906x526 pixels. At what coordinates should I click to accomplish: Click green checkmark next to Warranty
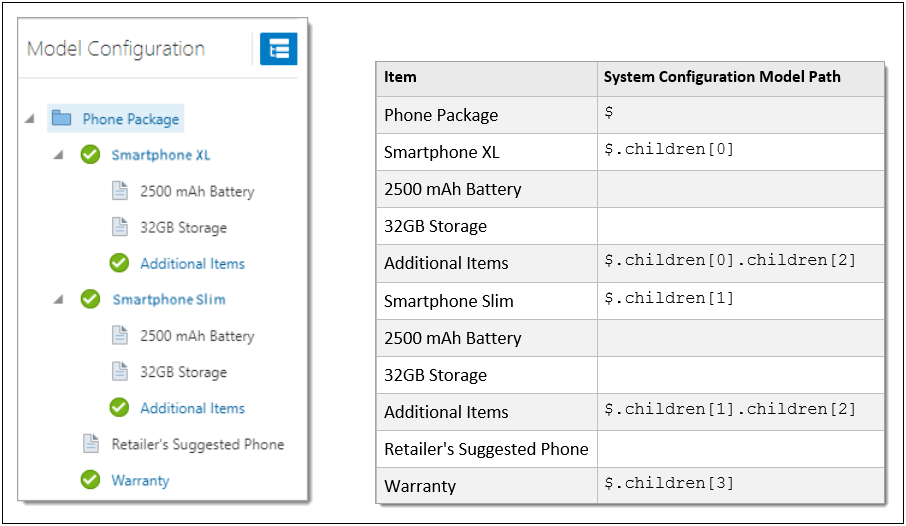point(91,480)
